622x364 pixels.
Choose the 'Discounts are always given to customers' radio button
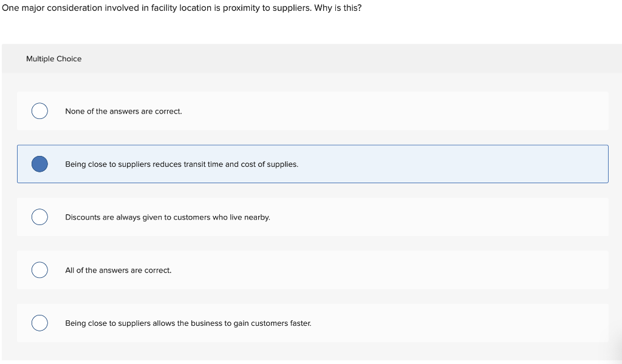coord(39,217)
